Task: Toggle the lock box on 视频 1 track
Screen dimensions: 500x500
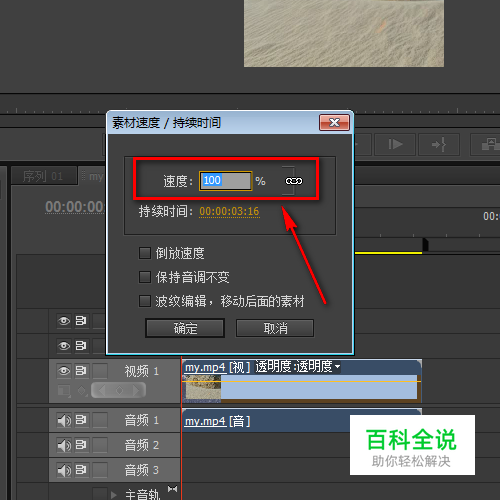Action: 100,370
